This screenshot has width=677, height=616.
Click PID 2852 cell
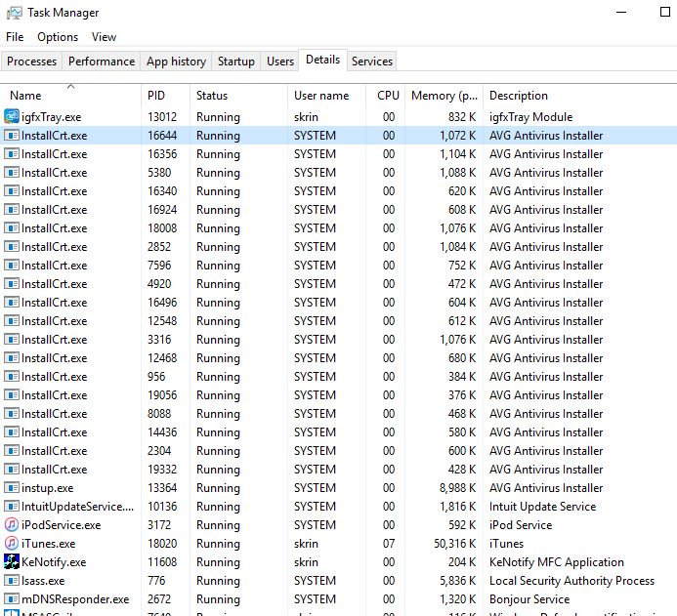(159, 247)
